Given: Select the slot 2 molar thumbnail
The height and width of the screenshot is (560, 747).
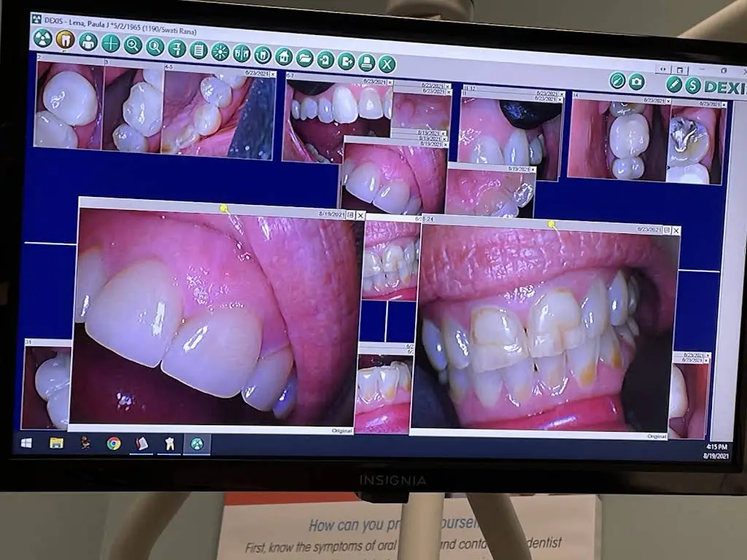Looking at the screenshot, I should [69, 105].
